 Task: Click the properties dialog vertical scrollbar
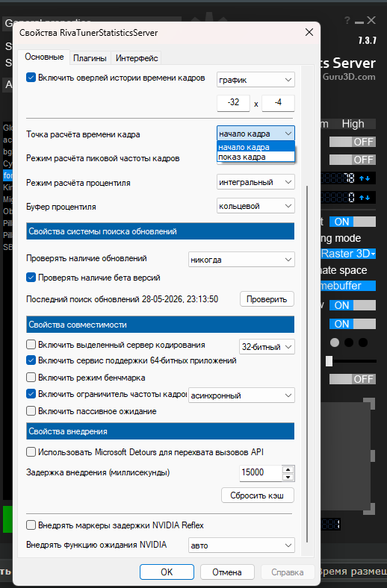(307, 363)
